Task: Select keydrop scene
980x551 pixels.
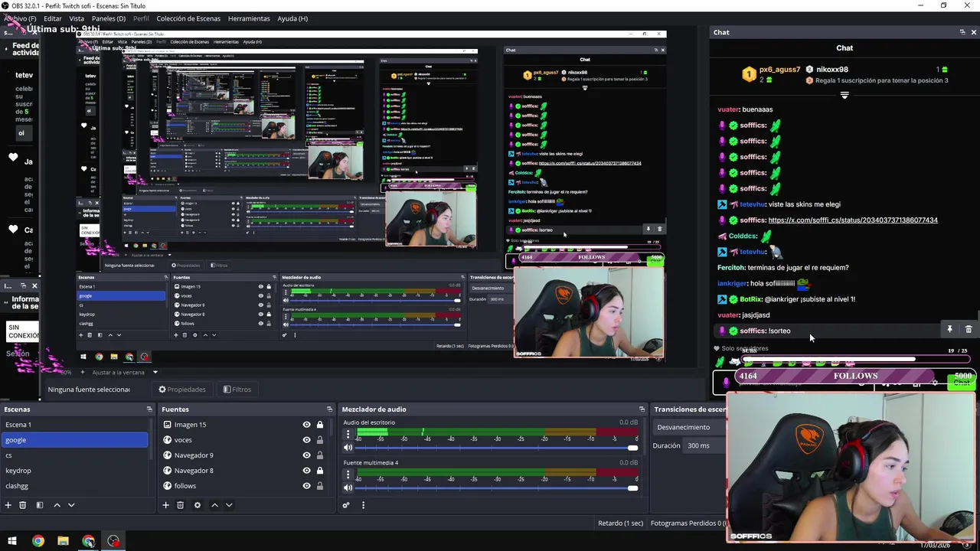Action: tap(74, 471)
